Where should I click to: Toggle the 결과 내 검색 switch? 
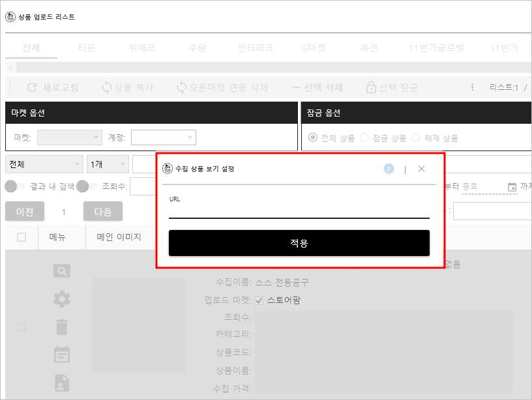click(x=15, y=186)
